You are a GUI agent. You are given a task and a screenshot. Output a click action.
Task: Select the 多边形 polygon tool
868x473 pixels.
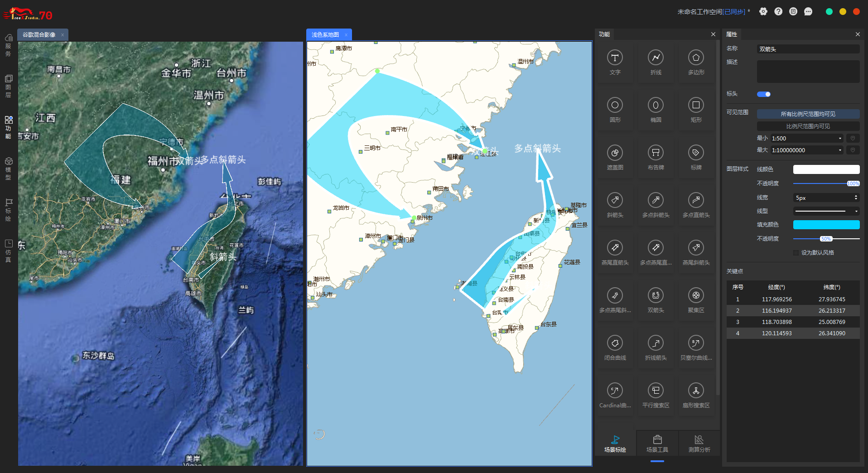click(x=696, y=62)
